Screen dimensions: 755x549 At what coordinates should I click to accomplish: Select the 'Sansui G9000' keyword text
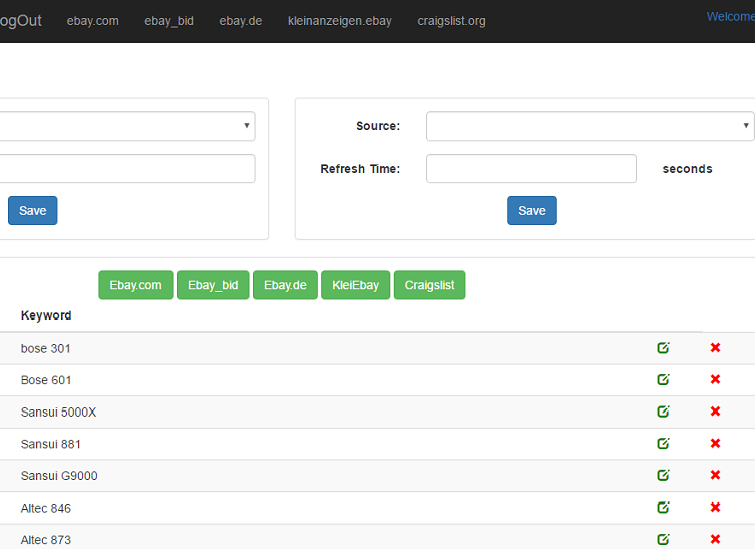[59, 476]
